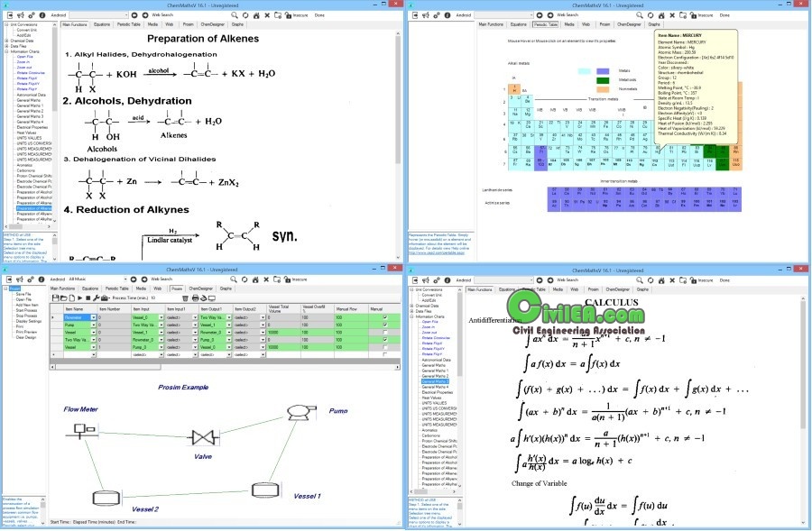Select General Maths 3 in the Calculus window tree
The image size is (812, 531).
coord(435,381)
